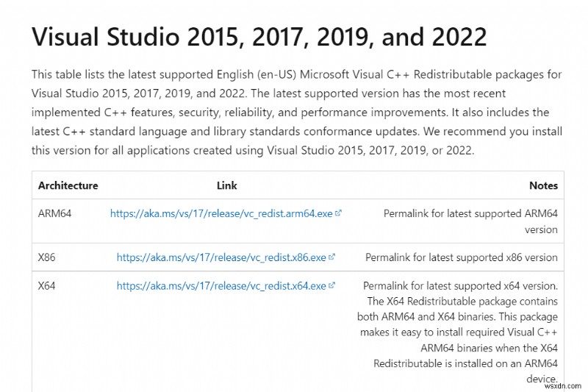
Task: Open the vc_redist.x86.exe download link
Action: coord(221,257)
